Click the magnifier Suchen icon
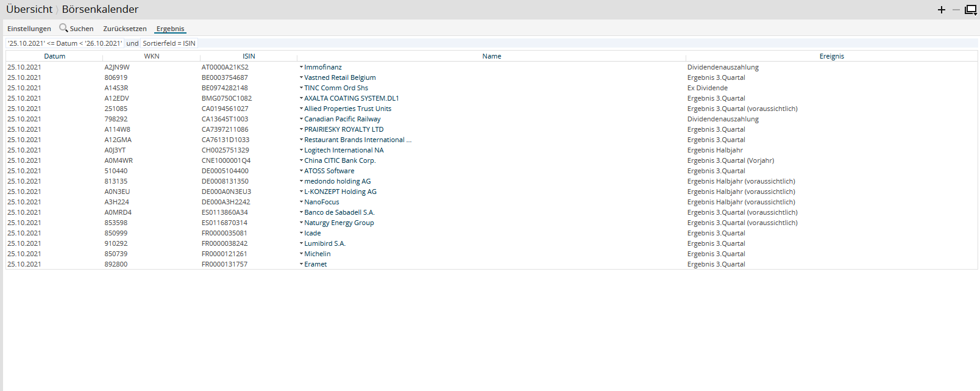Viewport: 980px width, 391px height. click(x=63, y=28)
